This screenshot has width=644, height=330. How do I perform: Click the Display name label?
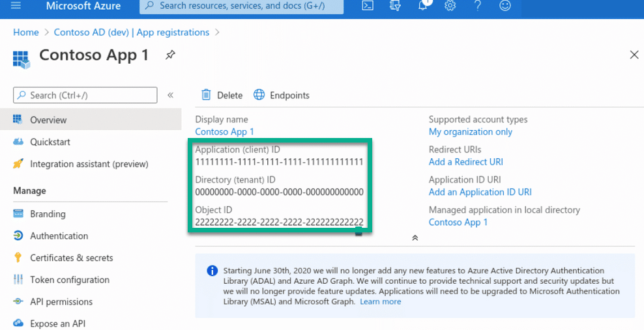coord(222,120)
